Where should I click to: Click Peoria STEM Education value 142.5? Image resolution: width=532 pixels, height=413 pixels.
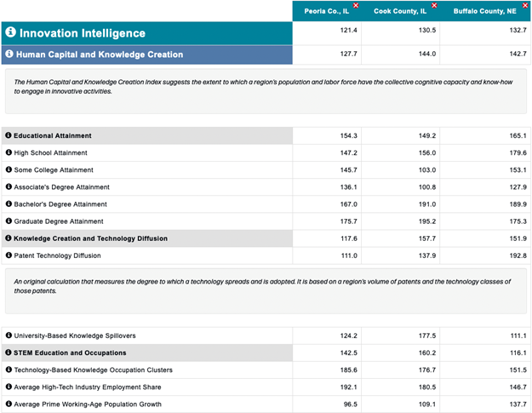[349, 353]
